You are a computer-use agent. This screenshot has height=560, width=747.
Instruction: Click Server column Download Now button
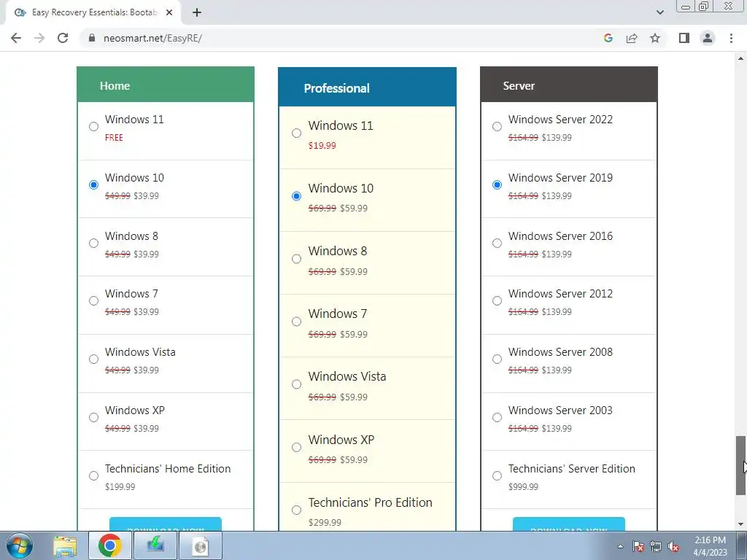click(x=569, y=524)
